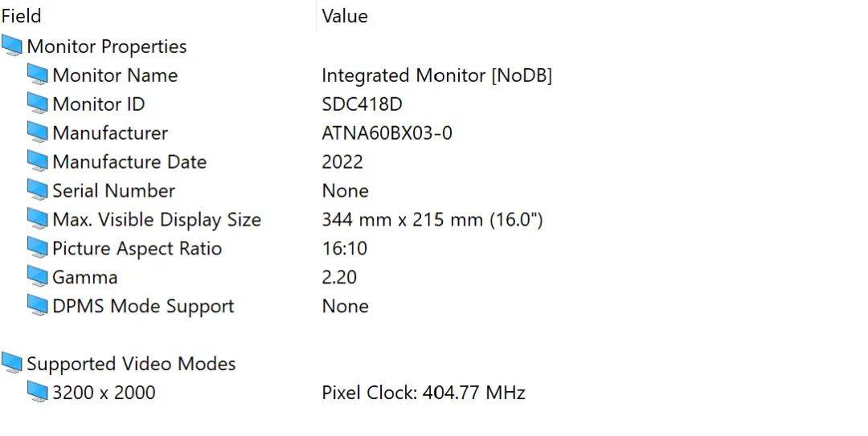Click the Pixel Clock 404.77 MHz value
Image resolution: width=868 pixels, height=436 pixels.
pos(424,393)
